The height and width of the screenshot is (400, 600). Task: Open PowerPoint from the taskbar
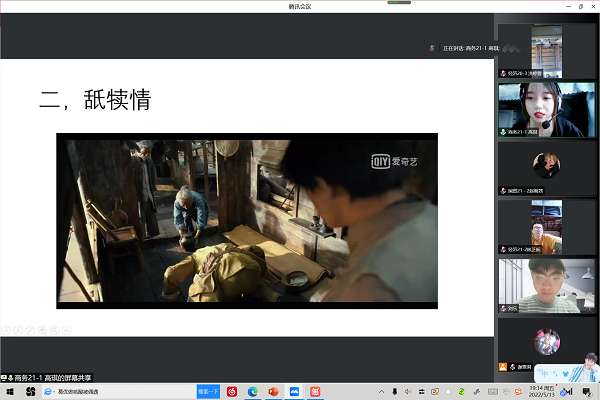coord(274,392)
